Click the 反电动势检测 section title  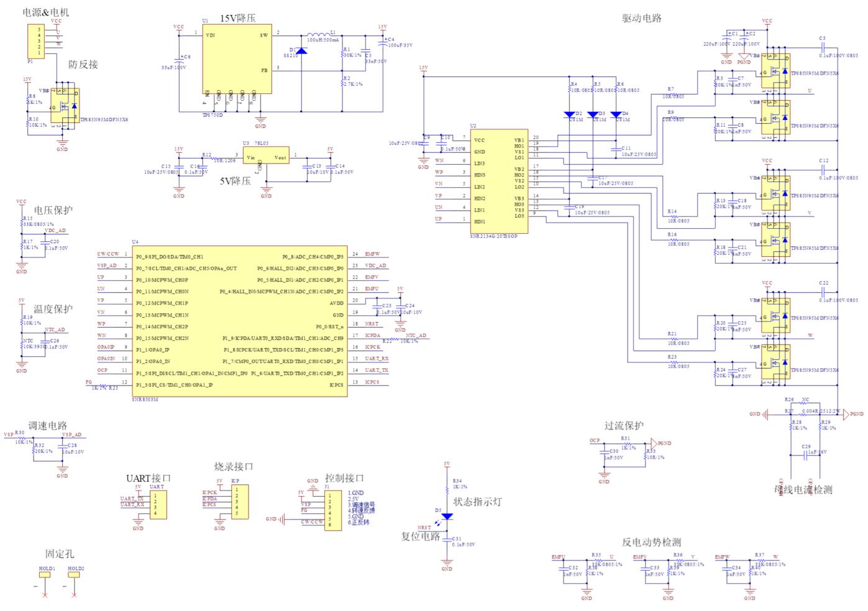651,543
